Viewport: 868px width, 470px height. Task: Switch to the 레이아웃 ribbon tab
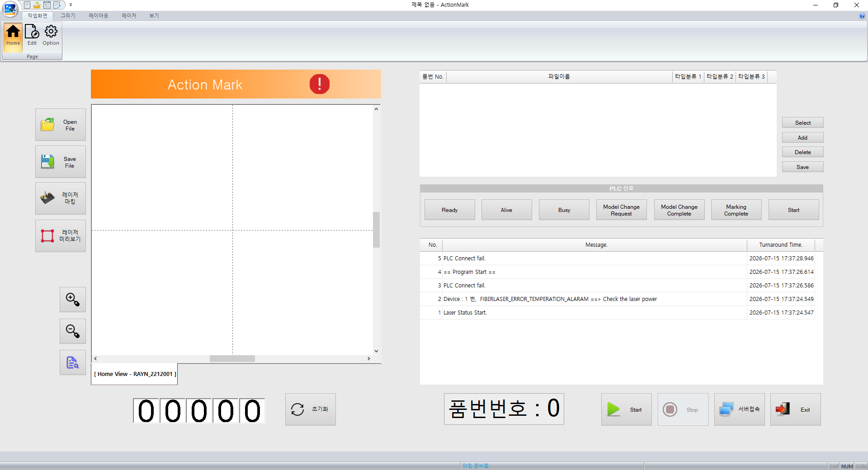pyautogui.click(x=99, y=16)
